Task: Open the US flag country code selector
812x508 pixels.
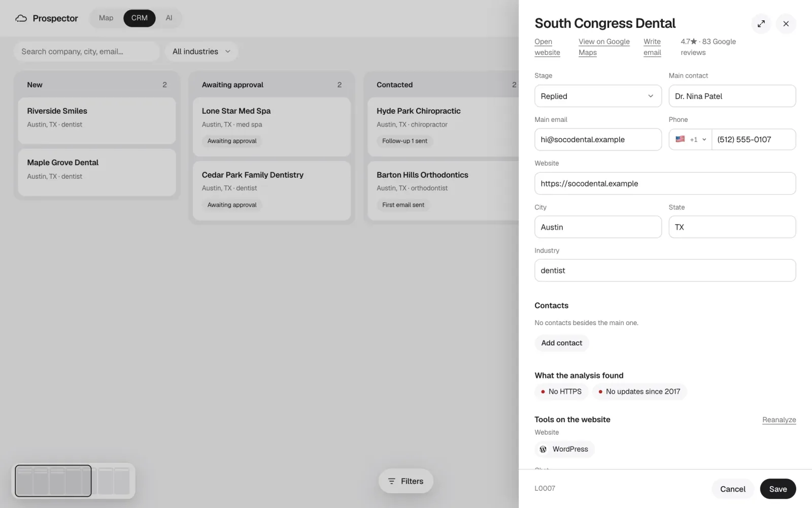Action: click(690, 139)
